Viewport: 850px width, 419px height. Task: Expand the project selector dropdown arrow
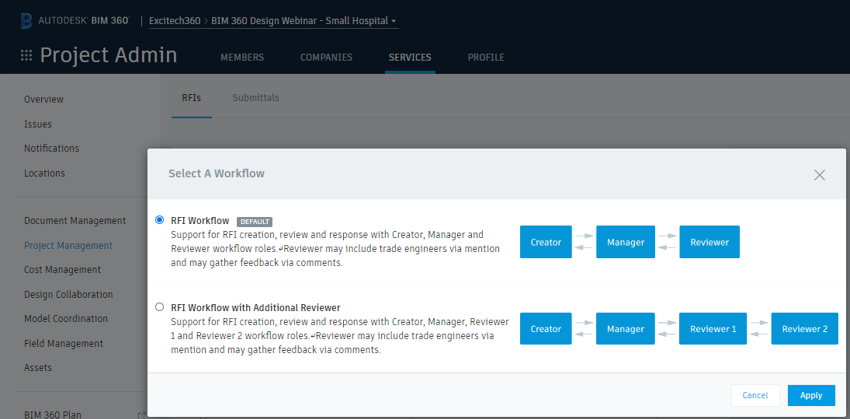tap(394, 22)
